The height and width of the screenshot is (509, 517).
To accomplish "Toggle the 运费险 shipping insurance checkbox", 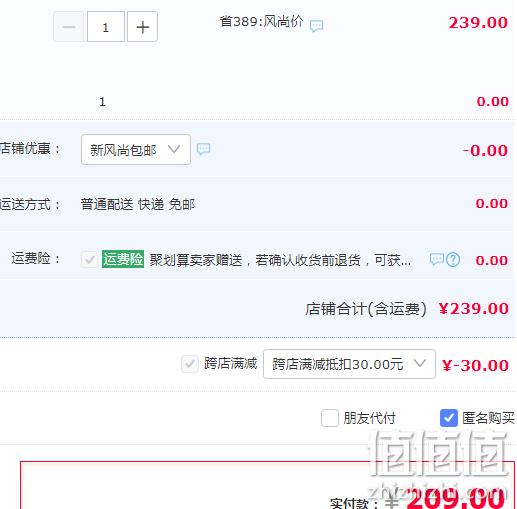I will point(89,259).
